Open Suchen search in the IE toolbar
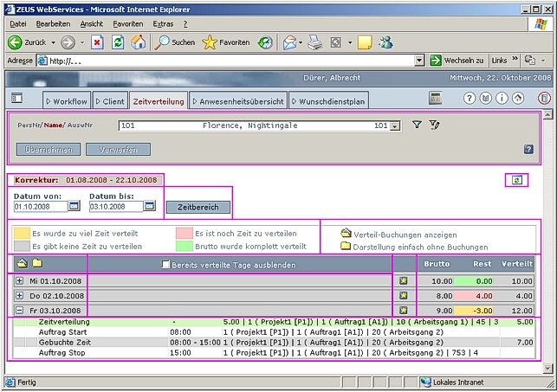Screen dimensions: 557x392 pos(175,42)
